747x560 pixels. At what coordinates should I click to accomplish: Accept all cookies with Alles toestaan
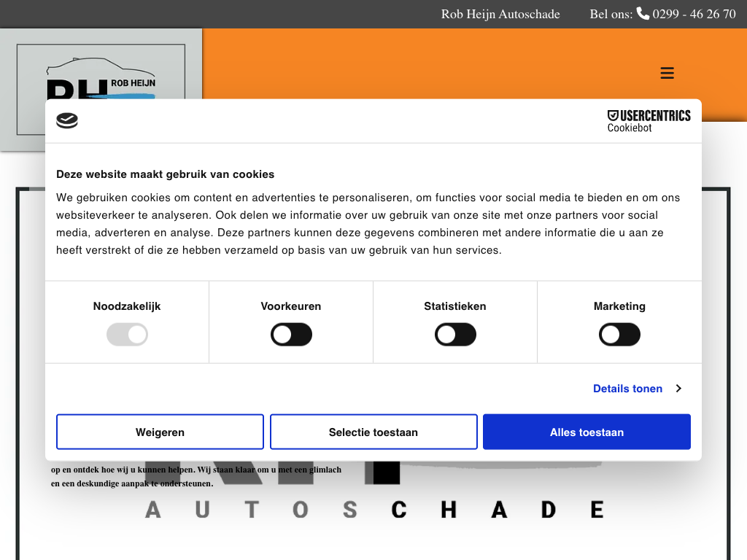(x=587, y=432)
